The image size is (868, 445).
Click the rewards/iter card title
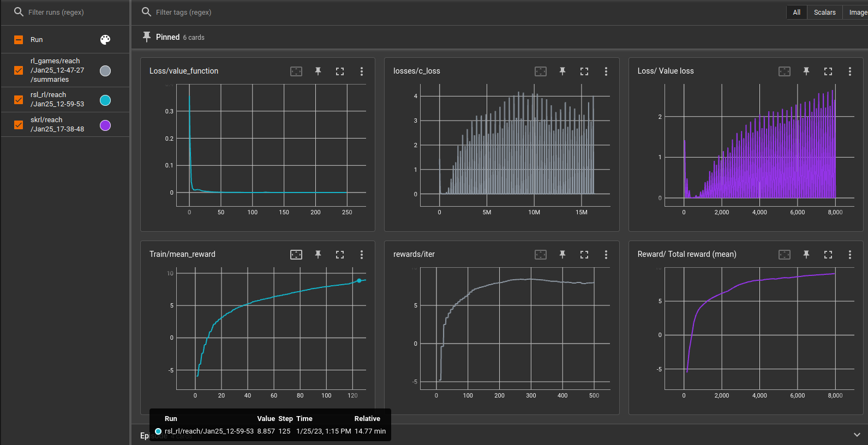tap(414, 254)
